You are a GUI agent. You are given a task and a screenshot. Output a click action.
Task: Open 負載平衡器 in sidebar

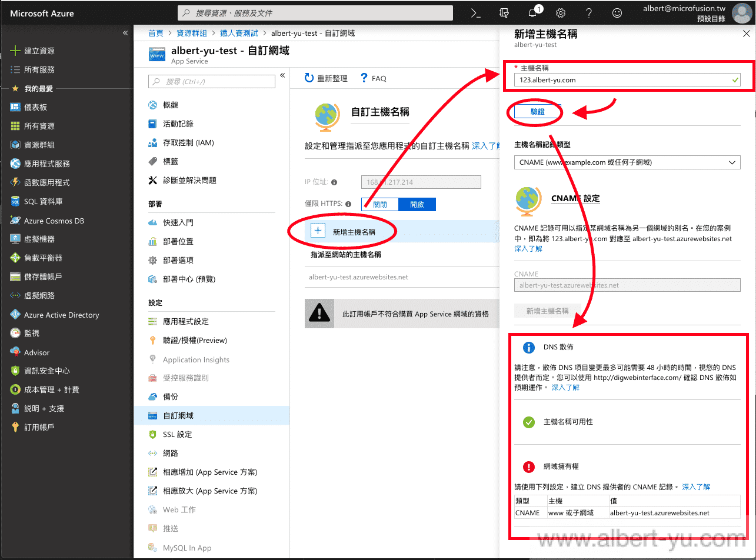click(x=43, y=258)
